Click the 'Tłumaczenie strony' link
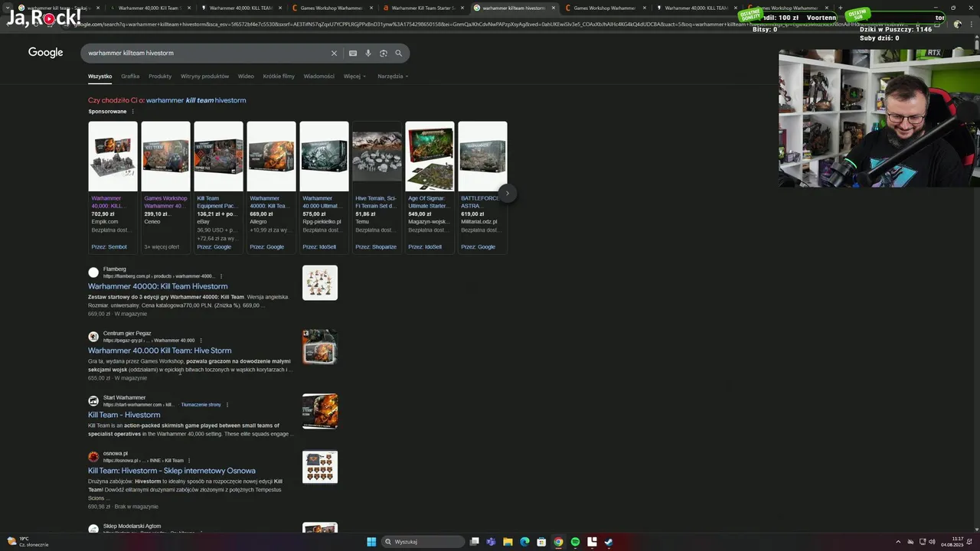This screenshot has width=980, height=551. [x=201, y=405]
